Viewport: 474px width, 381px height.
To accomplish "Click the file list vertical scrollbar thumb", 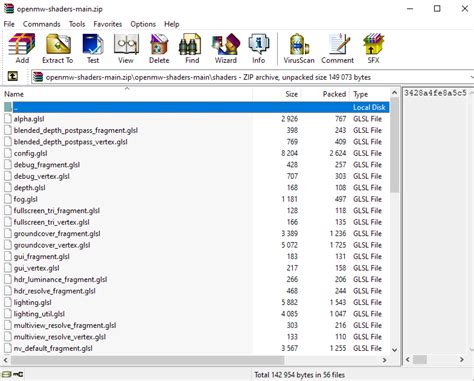I will pyautogui.click(x=395, y=145).
